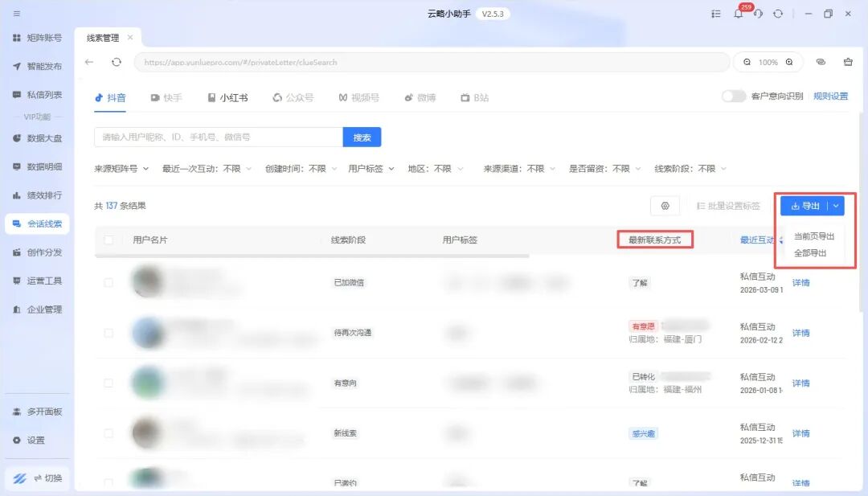Click the page refresh icon beside back arrow
Viewport: 868px width, 496px height.
click(x=117, y=62)
